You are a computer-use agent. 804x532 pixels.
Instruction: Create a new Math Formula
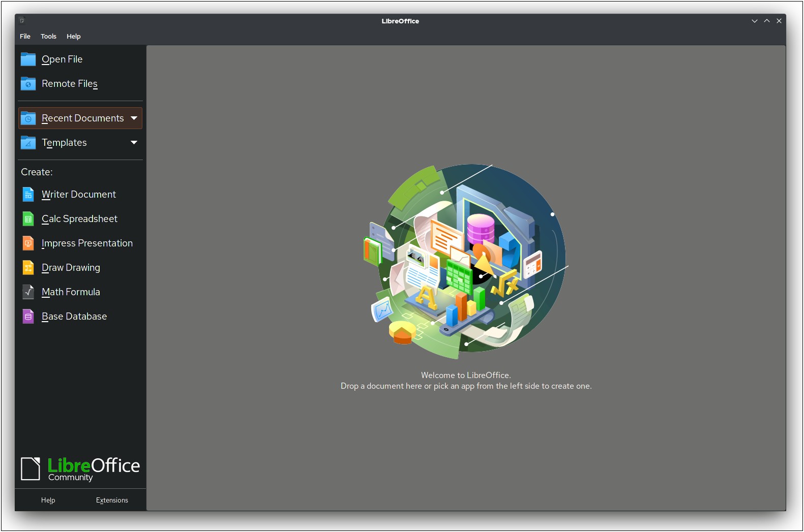coord(80,292)
